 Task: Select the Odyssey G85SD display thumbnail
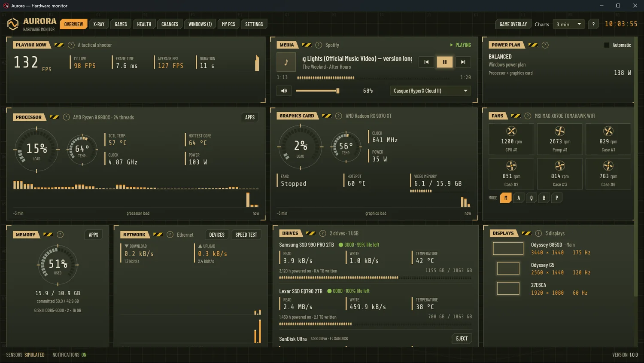tap(508, 248)
